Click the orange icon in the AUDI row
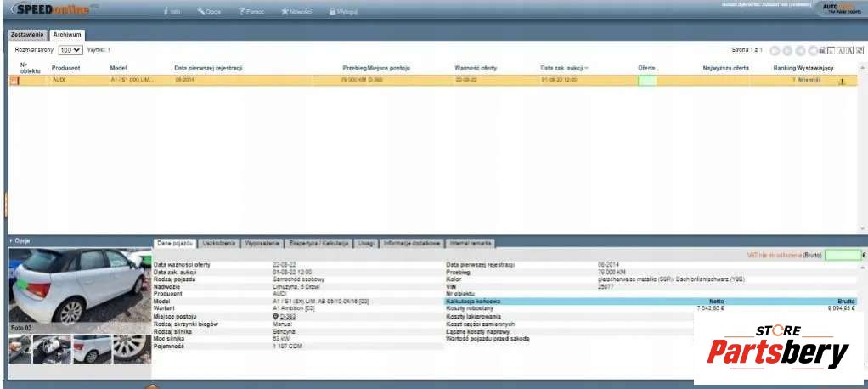The image size is (868, 389). 14,81
